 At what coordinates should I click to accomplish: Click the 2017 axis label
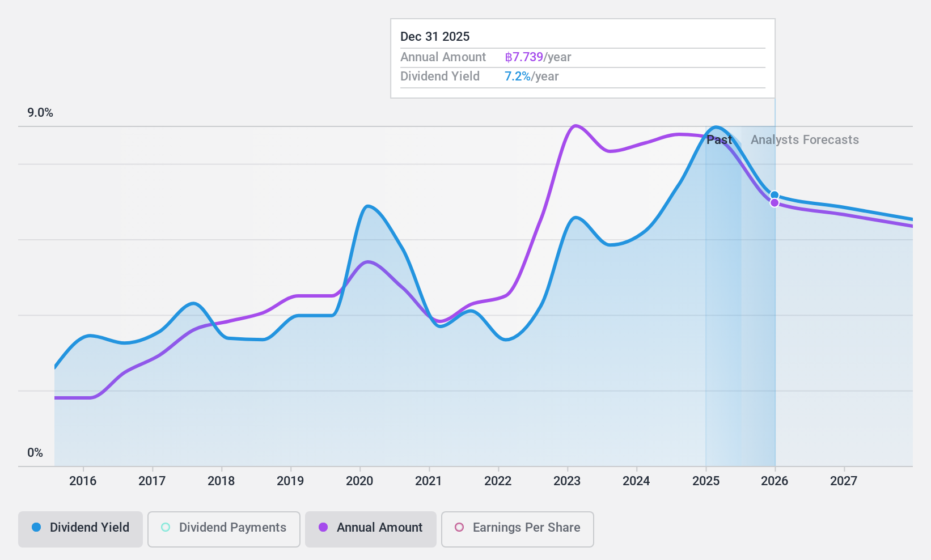(152, 481)
